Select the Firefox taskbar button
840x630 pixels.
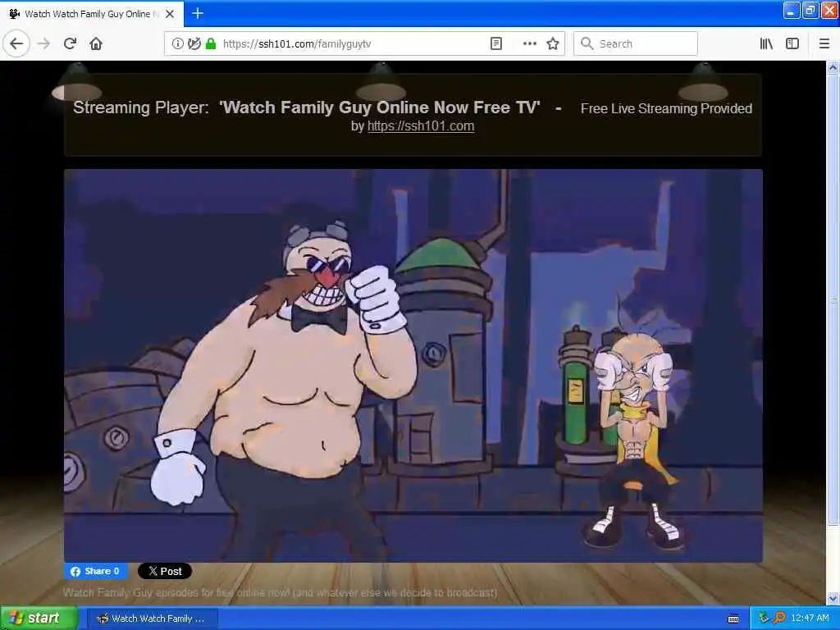click(152, 619)
